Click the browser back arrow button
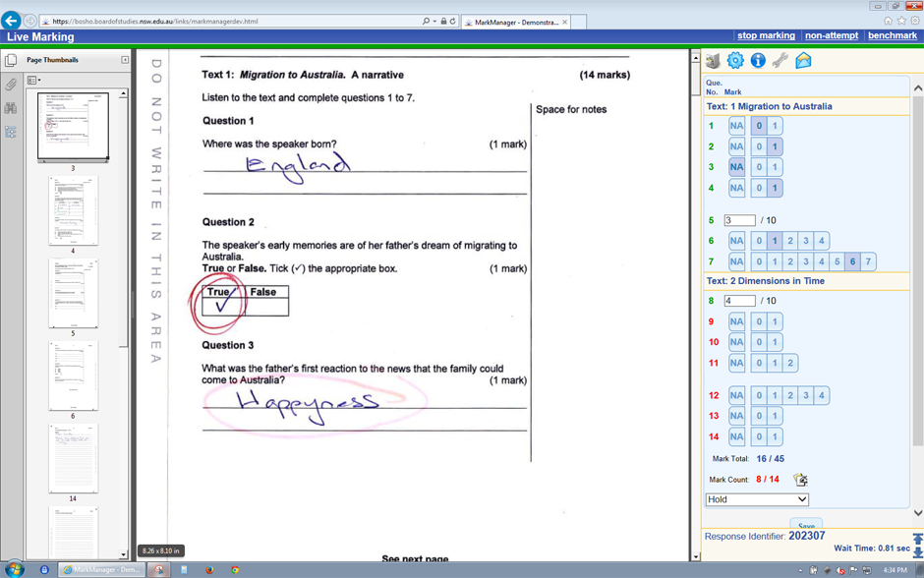924x578 pixels. click(x=12, y=21)
